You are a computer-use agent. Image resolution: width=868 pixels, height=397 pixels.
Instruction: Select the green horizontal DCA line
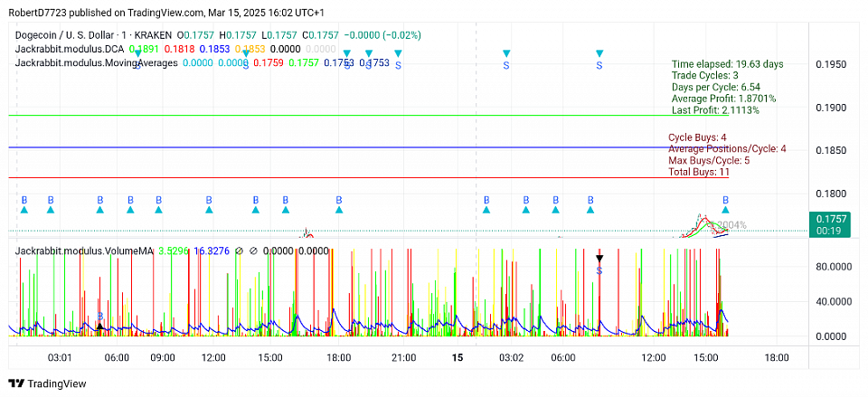368,115
